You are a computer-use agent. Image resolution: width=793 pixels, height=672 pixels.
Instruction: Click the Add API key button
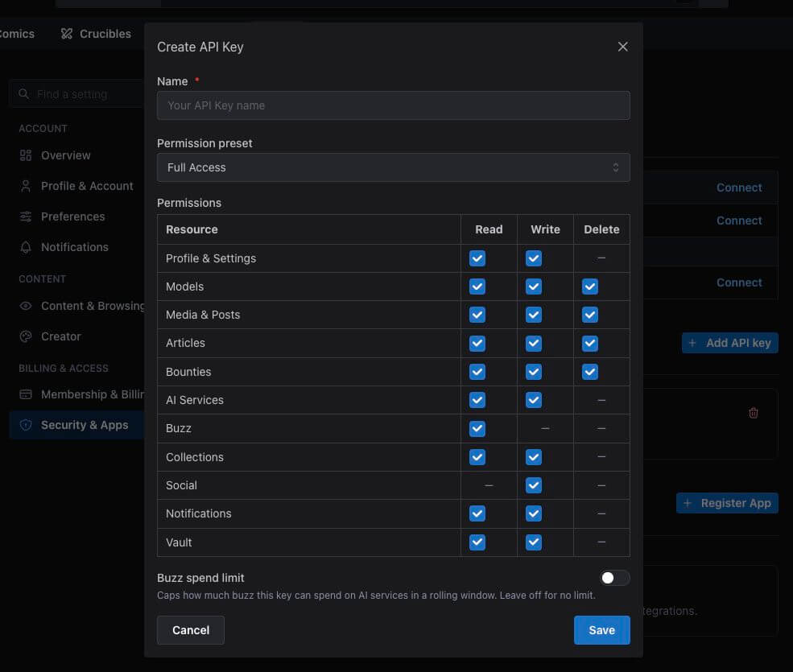point(729,343)
